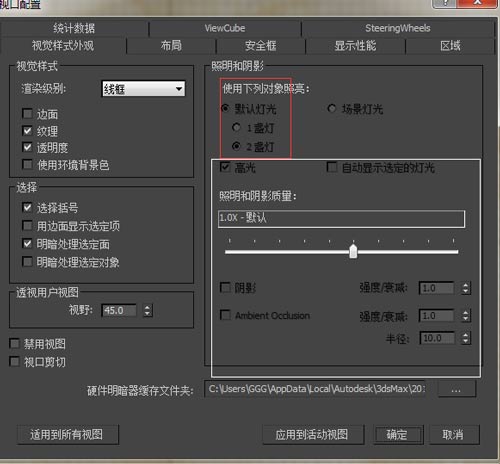Toggle the 选择括号 checkbox
500x464 pixels.
[27, 207]
